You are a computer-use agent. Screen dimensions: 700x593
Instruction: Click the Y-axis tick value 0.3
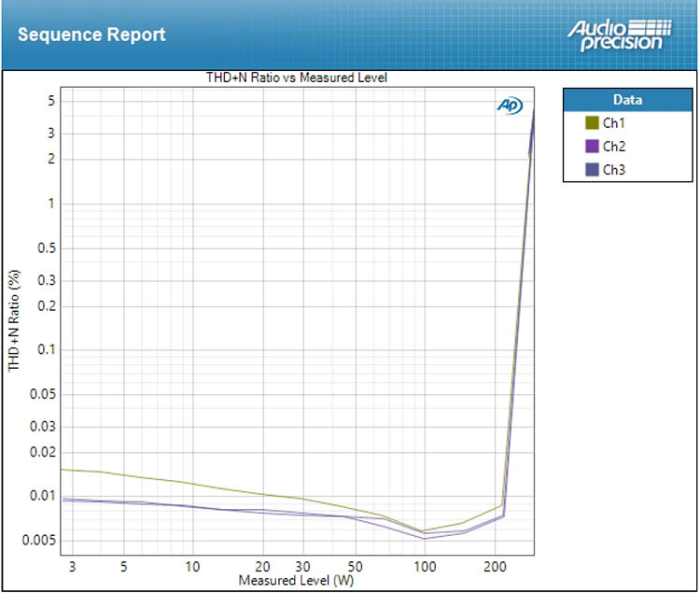47,280
